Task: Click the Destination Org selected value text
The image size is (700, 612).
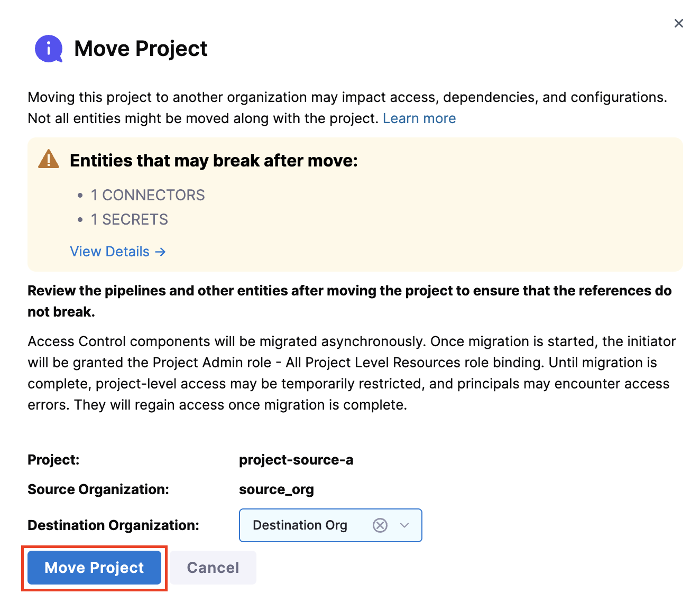Action: 300,525
